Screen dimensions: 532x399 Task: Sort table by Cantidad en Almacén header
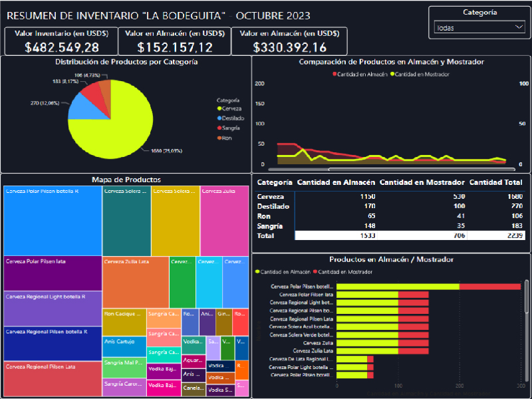tap(336, 182)
